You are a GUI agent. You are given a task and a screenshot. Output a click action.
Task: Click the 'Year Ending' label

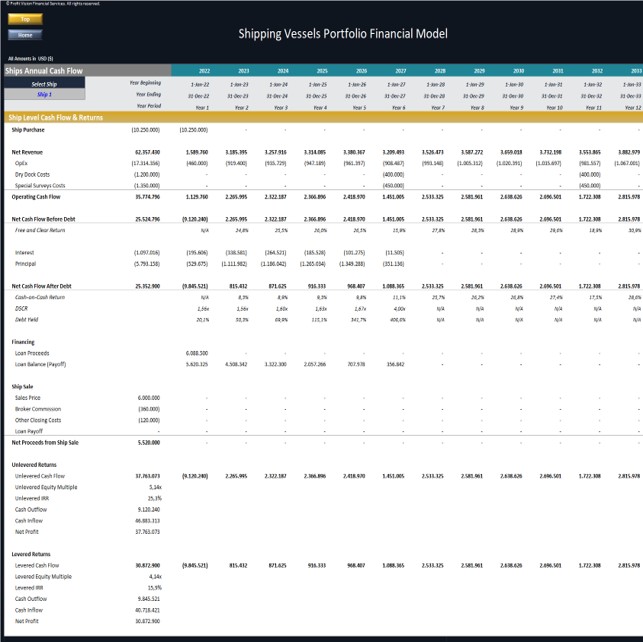148,94
